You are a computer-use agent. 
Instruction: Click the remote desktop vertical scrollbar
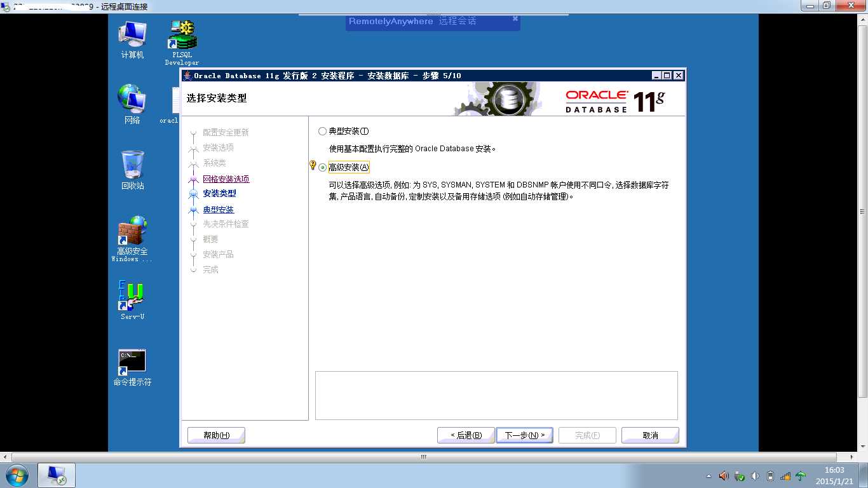tap(863, 212)
